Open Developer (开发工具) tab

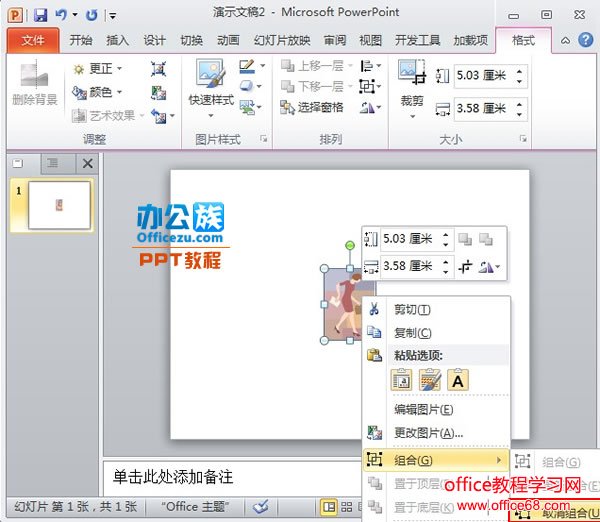click(417, 40)
